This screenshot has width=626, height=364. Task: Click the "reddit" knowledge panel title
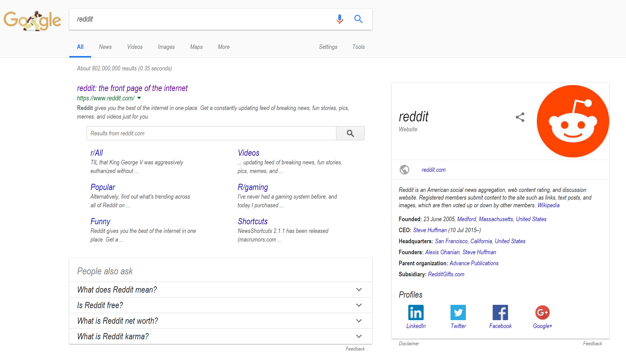click(x=414, y=116)
